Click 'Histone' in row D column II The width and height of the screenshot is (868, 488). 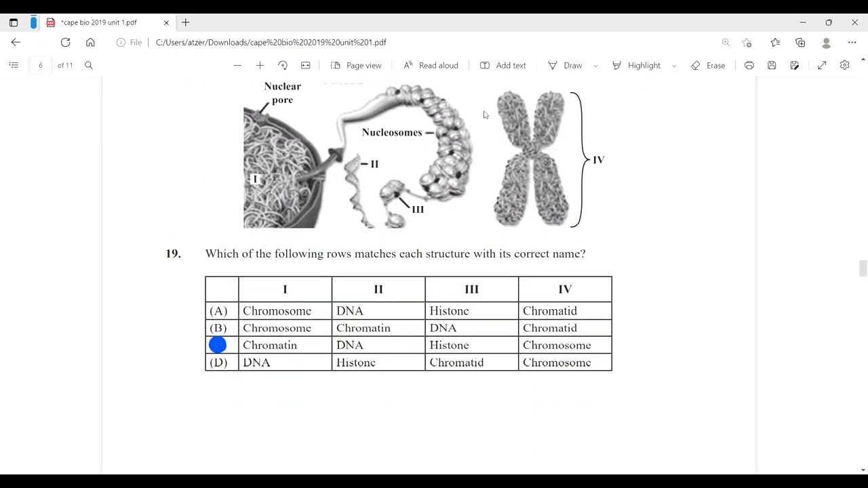(x=356, y=363)
